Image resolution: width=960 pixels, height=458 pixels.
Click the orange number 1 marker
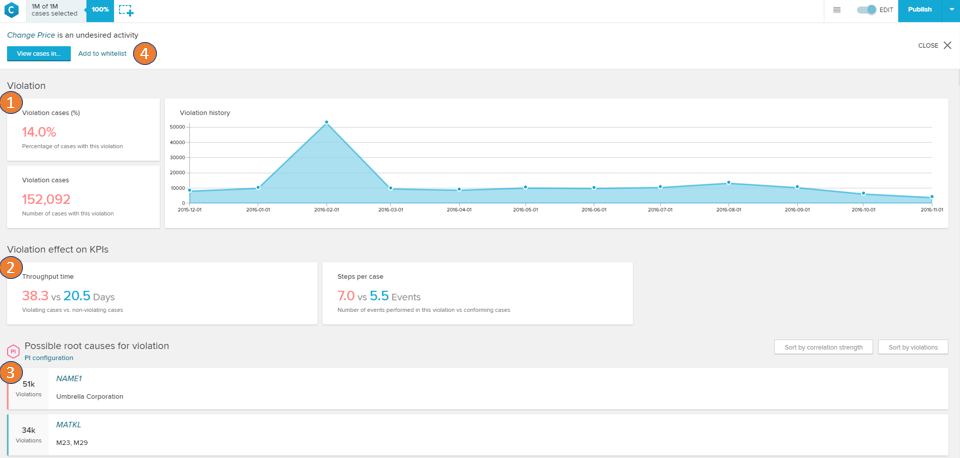pyautogui.click(x=11, y=102)
